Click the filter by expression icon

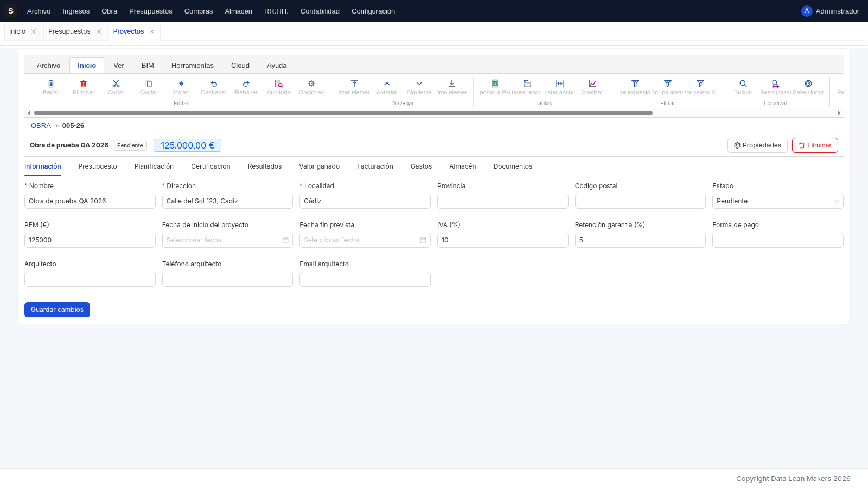point(635,84)
